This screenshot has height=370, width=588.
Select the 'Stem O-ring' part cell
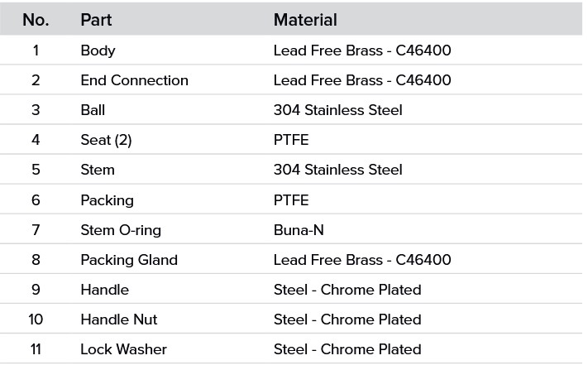tap(121, 230)
